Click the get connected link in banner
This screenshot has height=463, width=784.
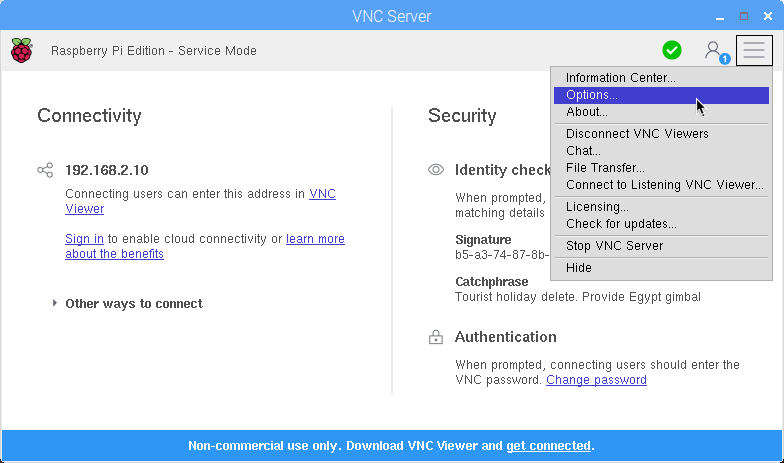click(548, 446)
